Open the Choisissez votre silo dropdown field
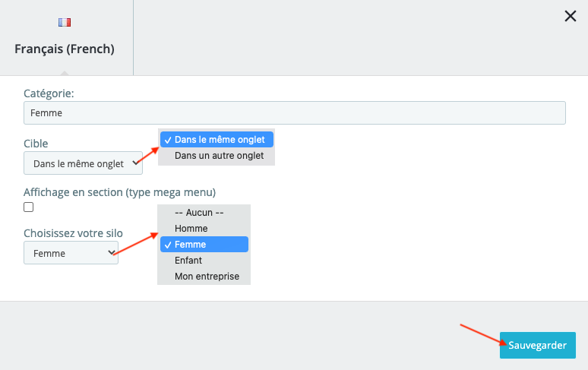Viewport: 588px width, 370px height. coord(70,253)
